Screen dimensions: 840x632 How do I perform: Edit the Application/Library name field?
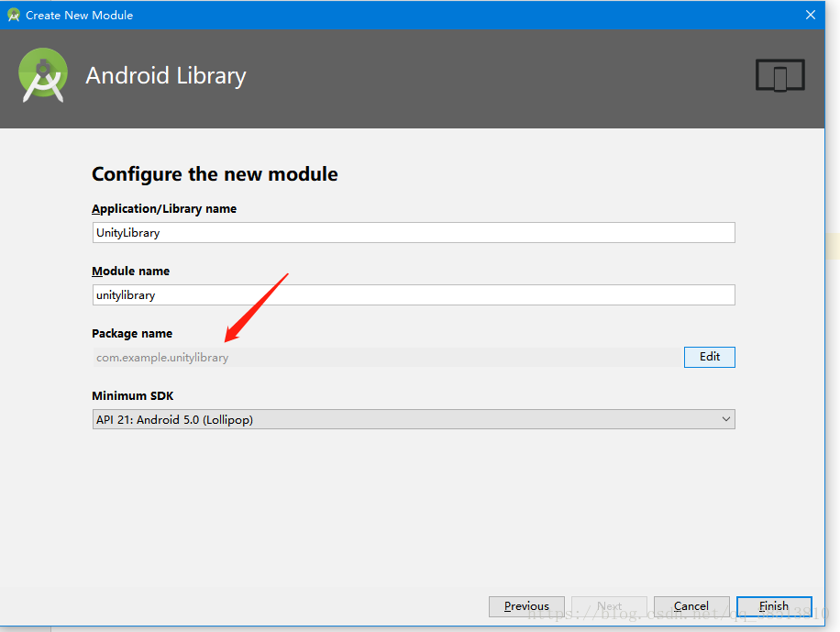point(414,233)
